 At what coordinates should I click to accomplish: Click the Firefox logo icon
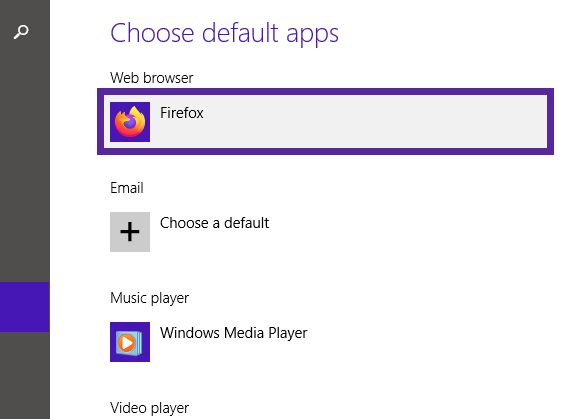click(130, 122)
